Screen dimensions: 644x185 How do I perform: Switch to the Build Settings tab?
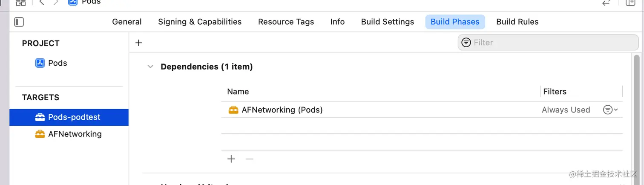click(387, 22)
